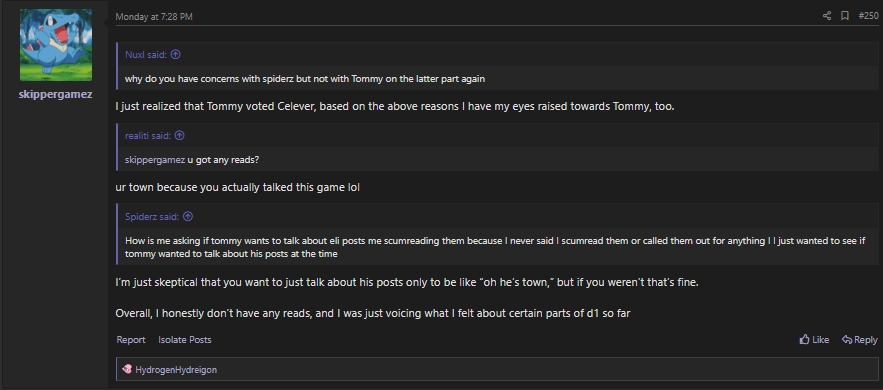Open skippergamez's avatar image
This screenshot has width=883, height=390.
(x=56, y=45)
